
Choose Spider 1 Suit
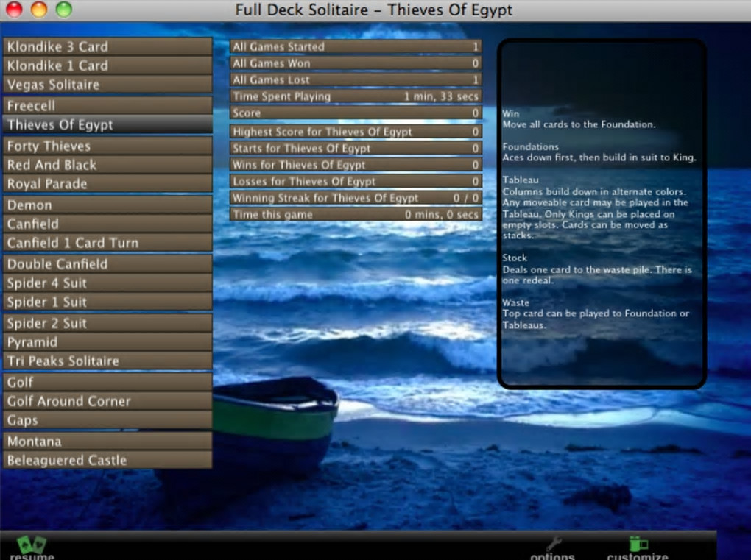pyautogui.click(x=107, y=302)
